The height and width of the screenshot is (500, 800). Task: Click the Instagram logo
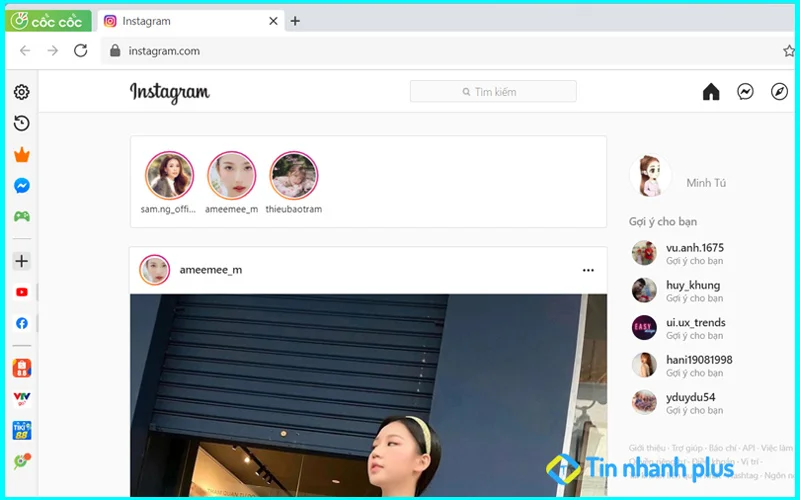169,92
